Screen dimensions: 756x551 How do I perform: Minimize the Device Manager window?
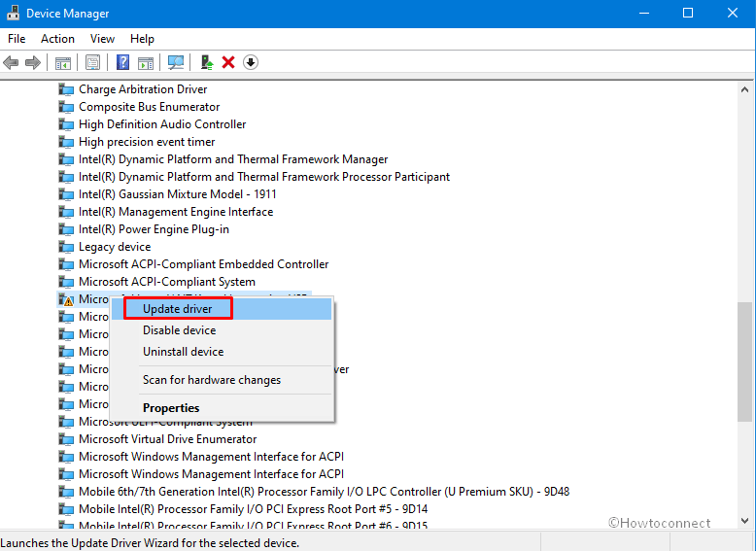(x=644, y=13)
